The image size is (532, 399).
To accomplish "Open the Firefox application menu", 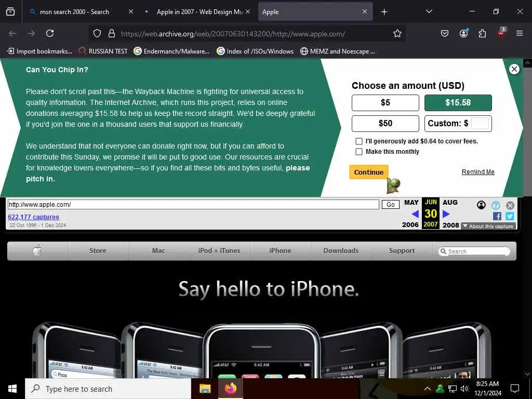I will point(520,33).
